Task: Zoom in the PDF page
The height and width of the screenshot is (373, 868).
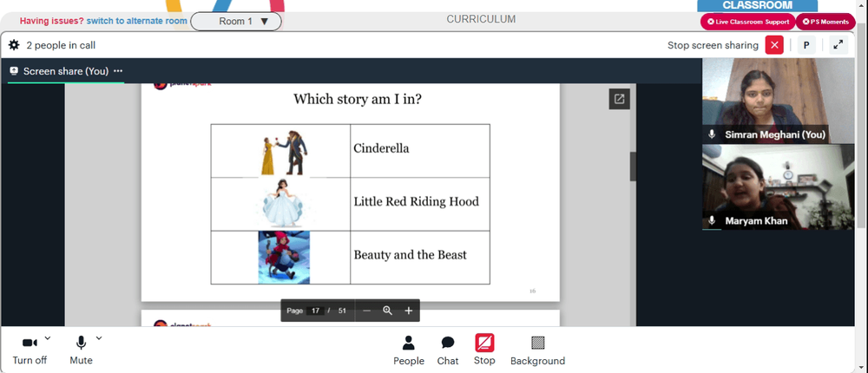Action: (x=409, y=311)
